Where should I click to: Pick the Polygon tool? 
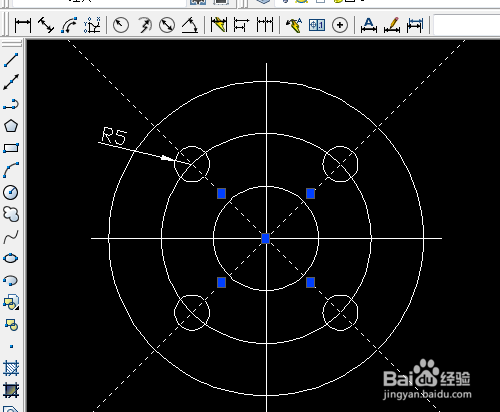click(11, 126)
